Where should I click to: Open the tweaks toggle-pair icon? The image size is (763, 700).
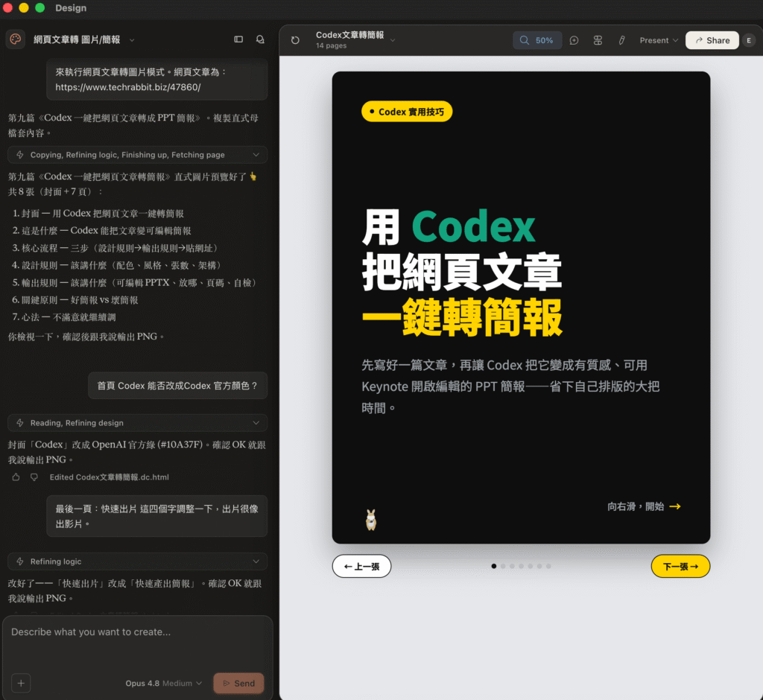(x=598, y=40)
